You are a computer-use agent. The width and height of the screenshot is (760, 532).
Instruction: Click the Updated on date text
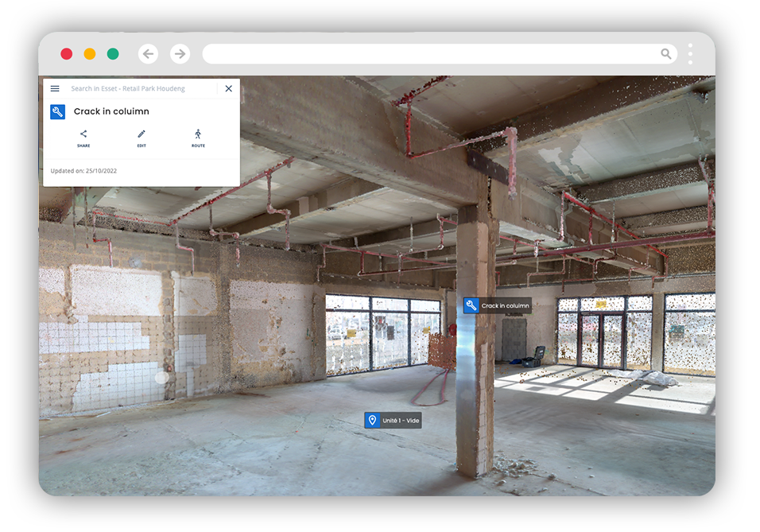coord(83,171)
